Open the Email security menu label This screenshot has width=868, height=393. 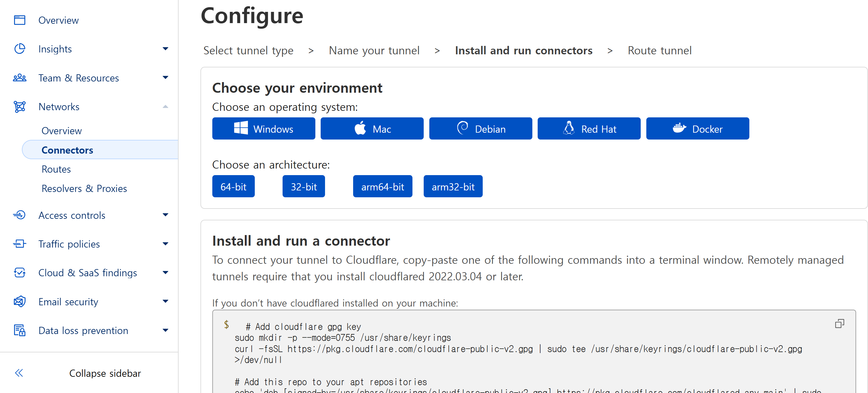68,302
